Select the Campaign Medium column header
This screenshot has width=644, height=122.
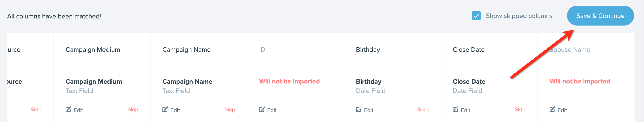(x=93, y=50)
